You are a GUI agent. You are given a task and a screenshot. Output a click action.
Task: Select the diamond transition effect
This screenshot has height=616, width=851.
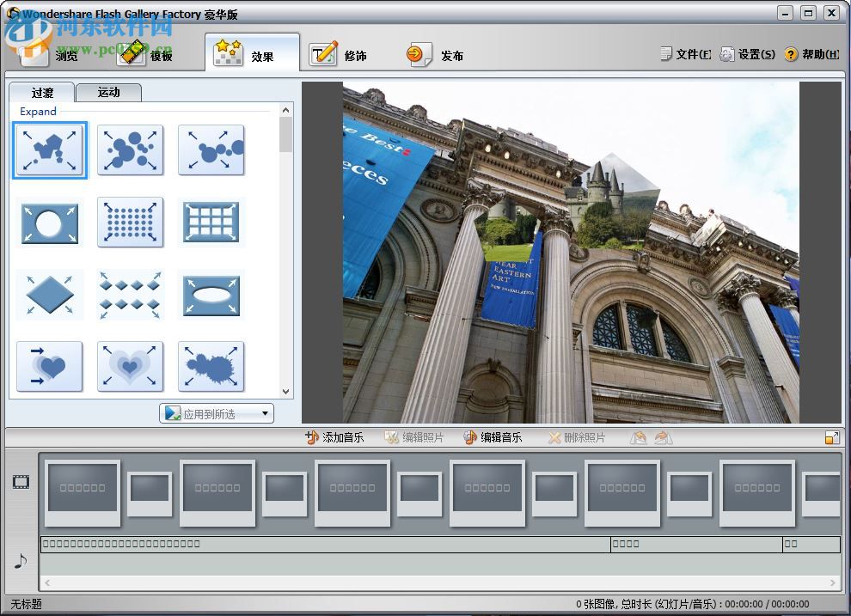point(49,295)
